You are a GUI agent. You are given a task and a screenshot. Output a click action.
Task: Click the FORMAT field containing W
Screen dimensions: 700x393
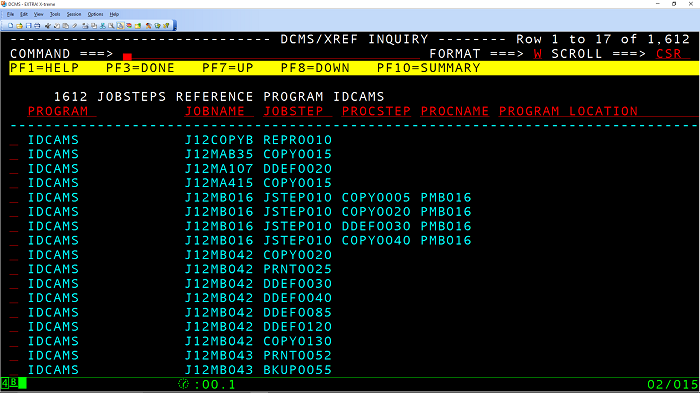click(x=538, y=54)
